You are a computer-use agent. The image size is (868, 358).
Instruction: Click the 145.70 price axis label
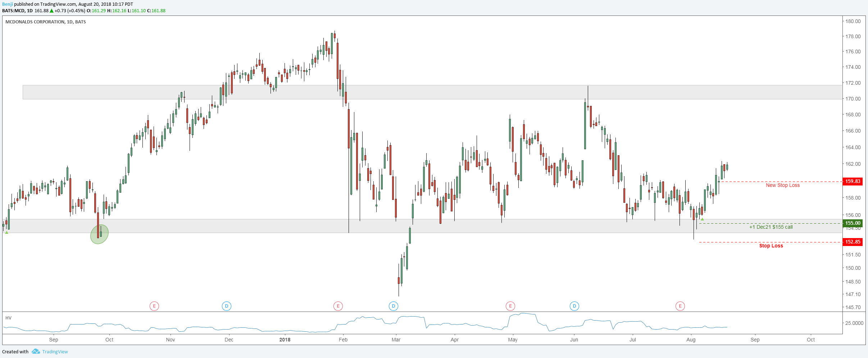(x=853, y=307)
